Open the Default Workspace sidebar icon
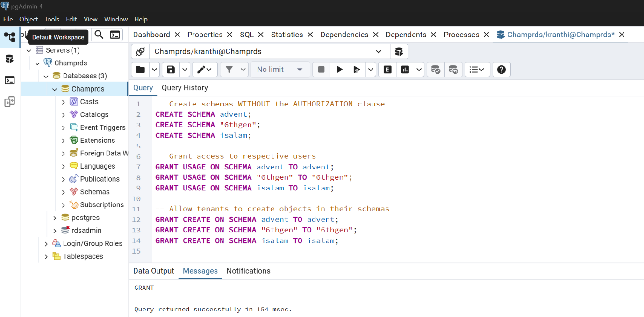The width and height of the screenshot is (644, 317). 10,37
